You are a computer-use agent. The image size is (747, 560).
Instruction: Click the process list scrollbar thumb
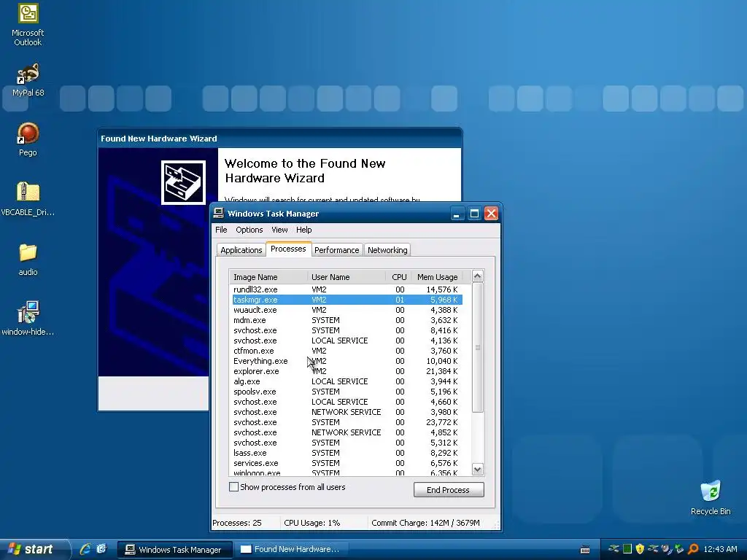477,348
